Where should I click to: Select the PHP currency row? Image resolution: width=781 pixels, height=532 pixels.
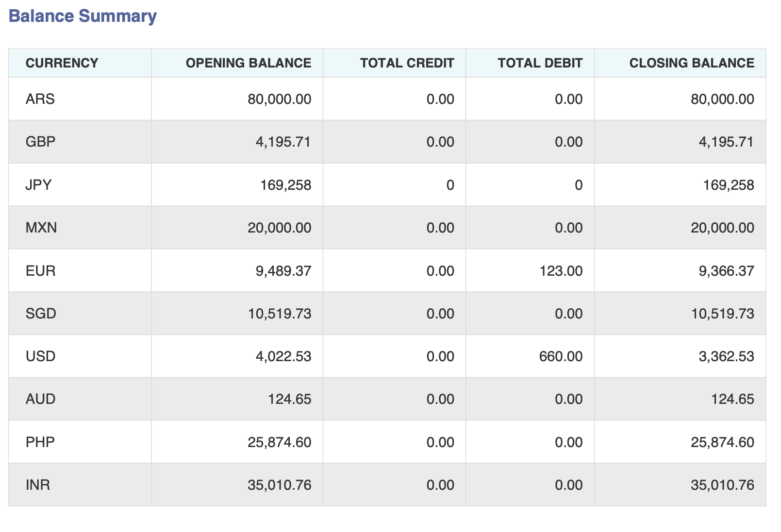pos(39,442)
